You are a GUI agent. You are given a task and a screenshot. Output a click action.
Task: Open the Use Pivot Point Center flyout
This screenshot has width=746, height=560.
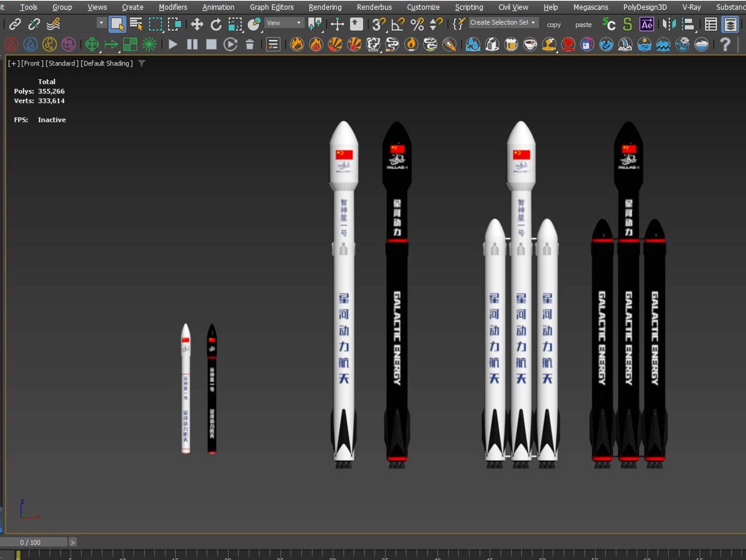(315, 24)
